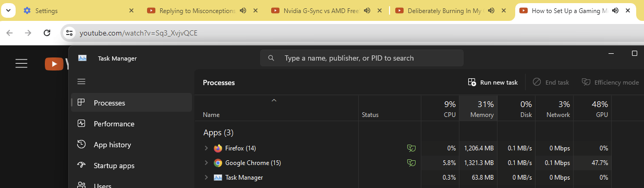
Task: Maximize the Task Manager window
Action: pos(634,53)
